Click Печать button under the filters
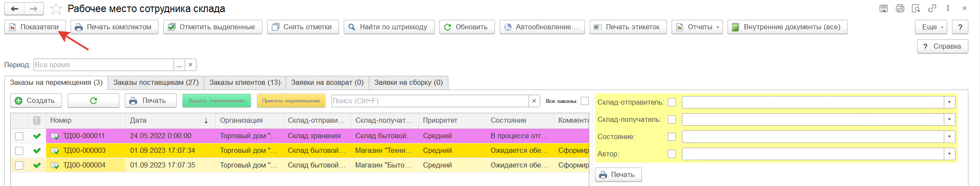980x186 pixels. pyautogui.click(x=618, y=174)
